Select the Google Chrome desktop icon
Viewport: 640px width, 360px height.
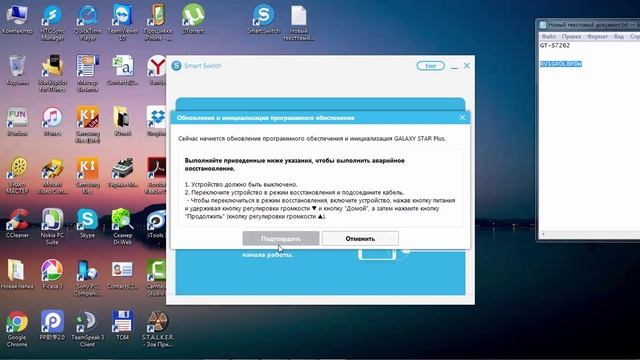coord(17,329)
